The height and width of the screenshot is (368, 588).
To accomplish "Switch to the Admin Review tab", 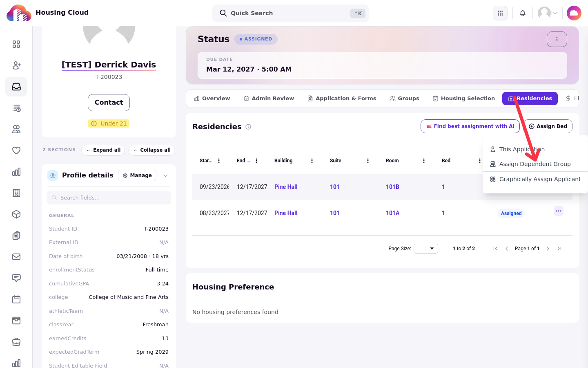I will coord(269,99).
